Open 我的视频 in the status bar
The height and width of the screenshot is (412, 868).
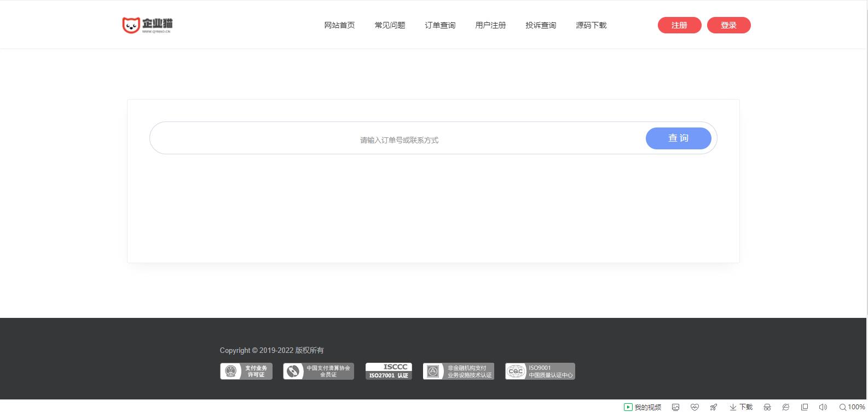tap(643, 407)
